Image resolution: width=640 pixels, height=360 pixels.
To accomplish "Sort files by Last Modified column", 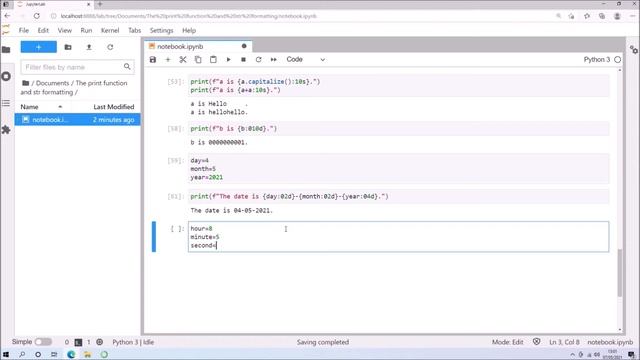I will [113, 107].
